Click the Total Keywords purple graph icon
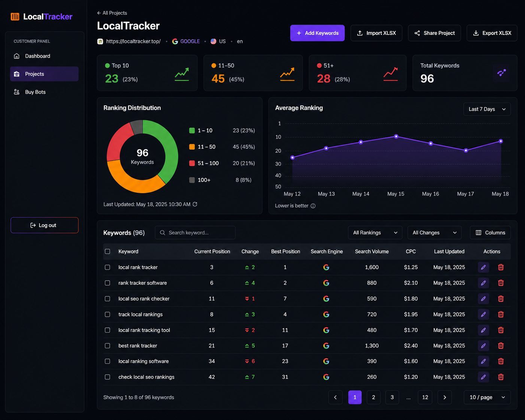This screenshot has height=420, width=525. [x=501, y=73]
